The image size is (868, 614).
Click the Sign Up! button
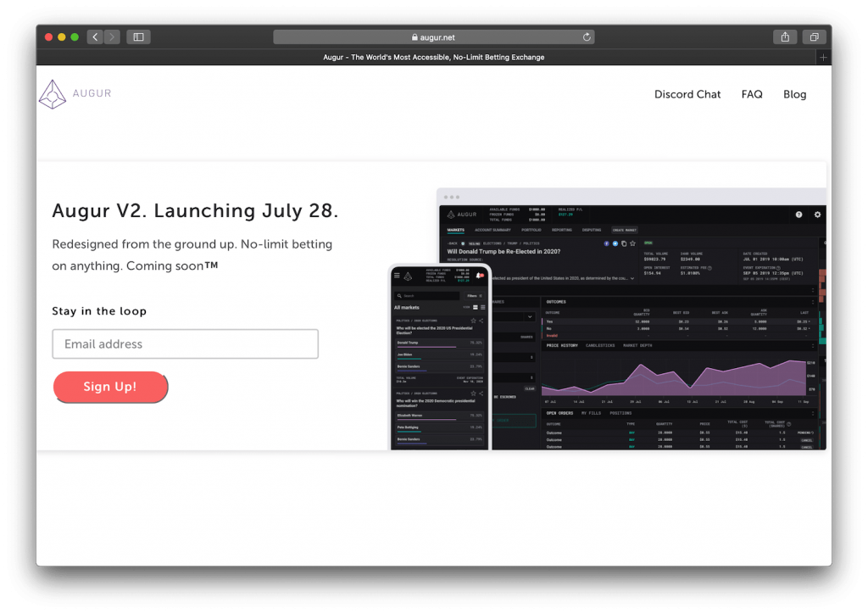[x=110, y=387]
